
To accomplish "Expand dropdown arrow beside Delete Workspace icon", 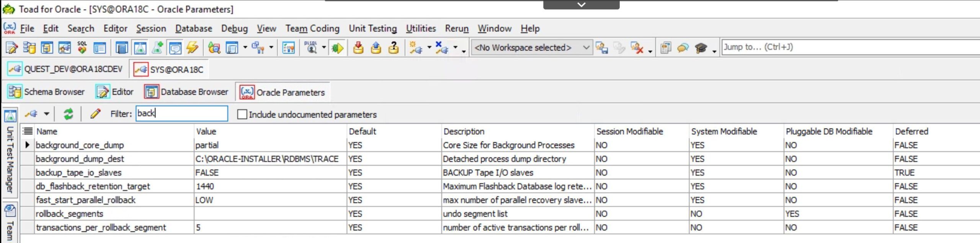I will [650, 51].
